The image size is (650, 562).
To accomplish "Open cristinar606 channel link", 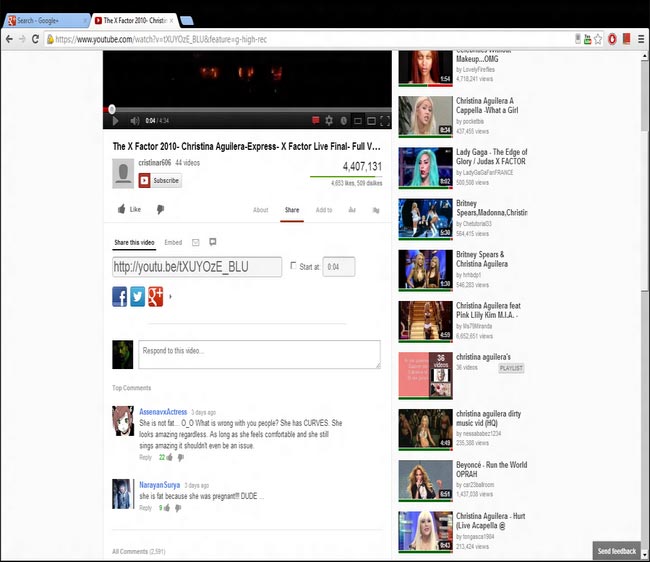I will [x=155, y=163].
